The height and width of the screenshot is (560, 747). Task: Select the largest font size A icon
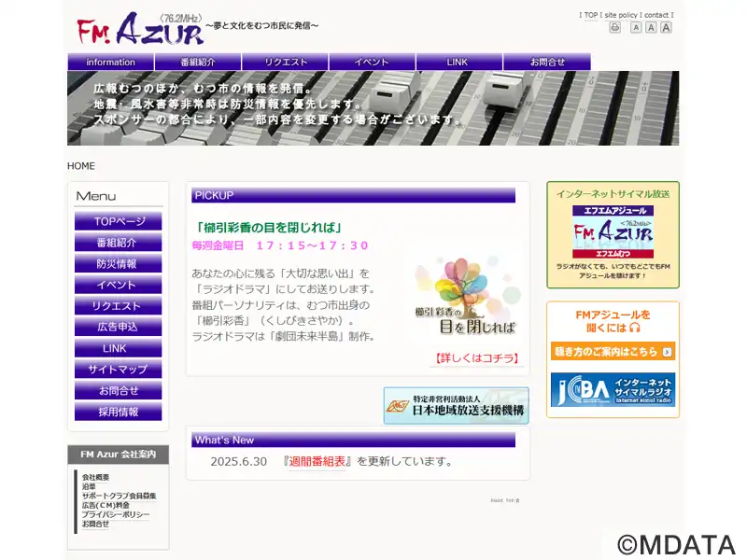point(666,28)
